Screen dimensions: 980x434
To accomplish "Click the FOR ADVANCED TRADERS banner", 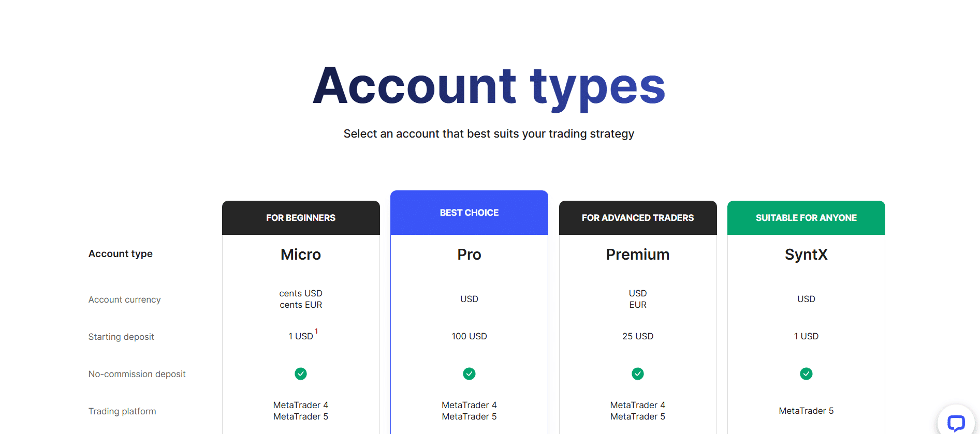I will [x=637, y=217].
